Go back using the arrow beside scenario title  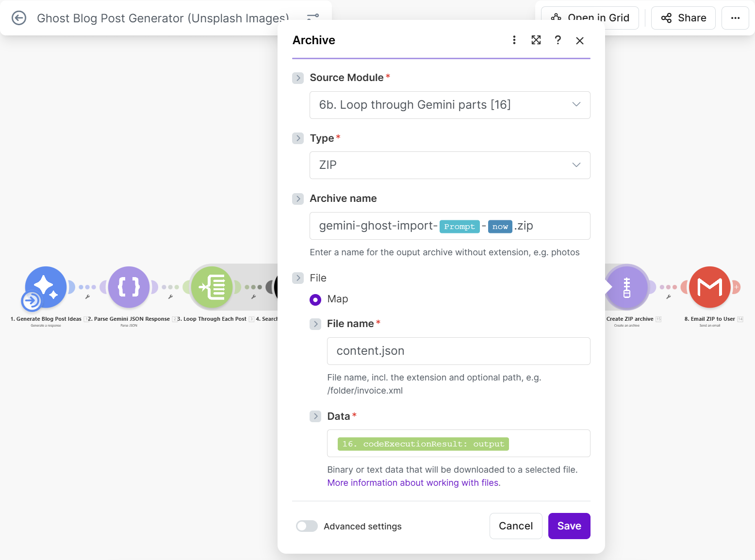[19, 18]
